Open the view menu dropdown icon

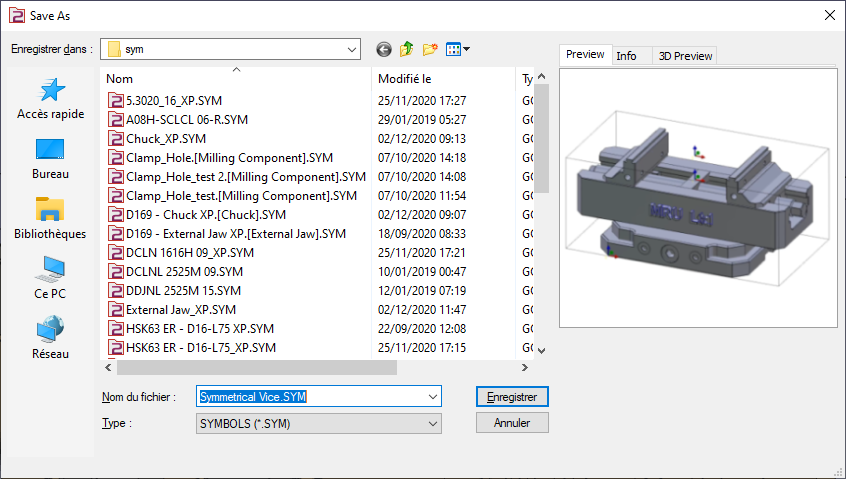coord(458,49)
